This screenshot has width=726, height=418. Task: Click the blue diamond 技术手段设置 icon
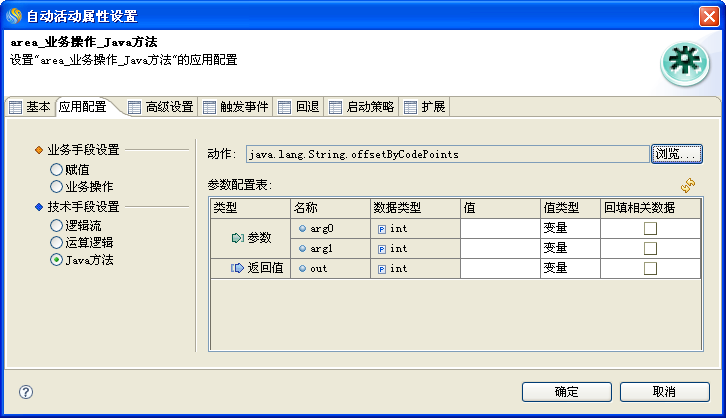(39, 207)
